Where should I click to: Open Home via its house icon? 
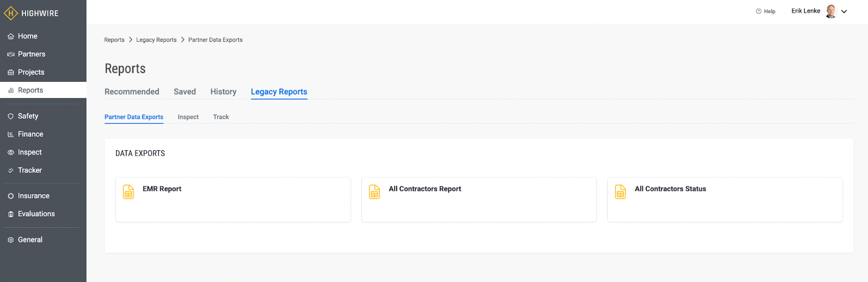tap(11, 36)
